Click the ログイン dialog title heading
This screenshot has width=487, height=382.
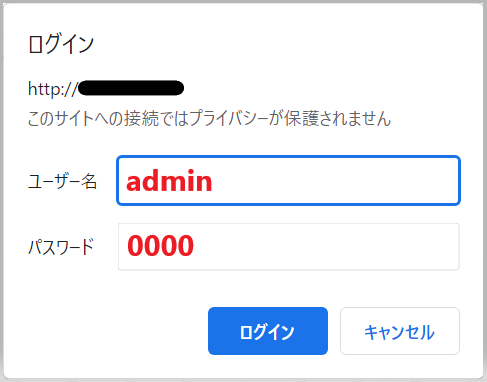click(x=61, y=44)
